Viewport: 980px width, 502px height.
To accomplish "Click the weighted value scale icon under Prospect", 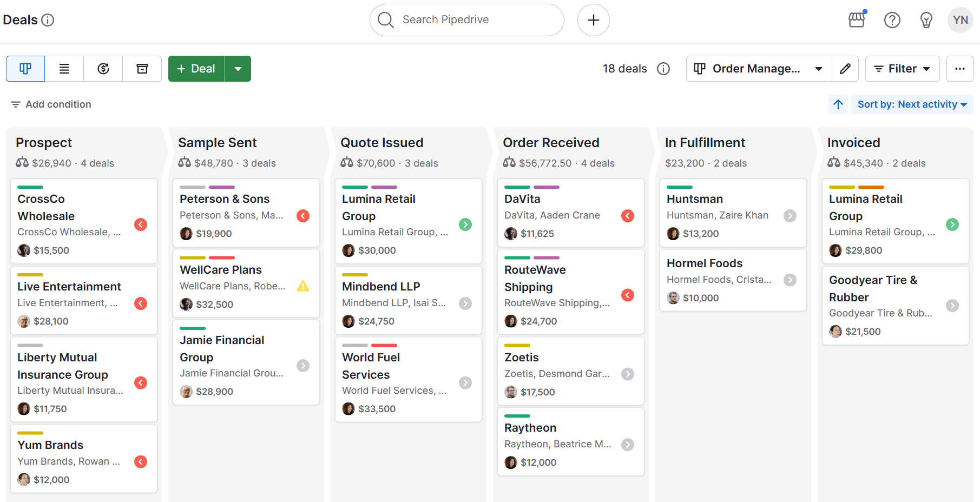I will pyautogui.click(x=22, y=163).
